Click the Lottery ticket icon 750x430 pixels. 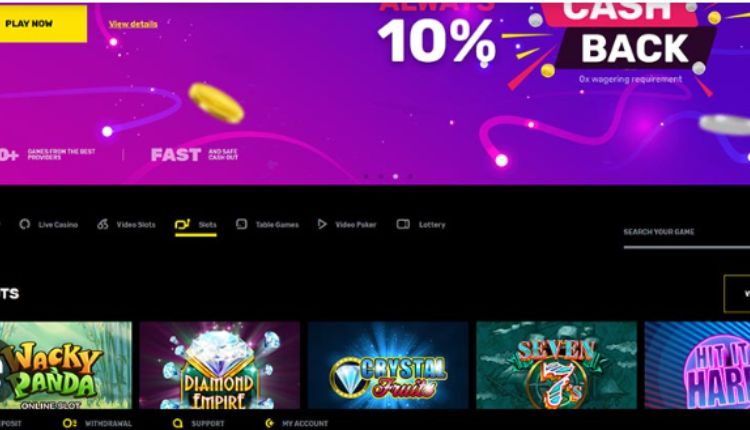pos(403,224)
